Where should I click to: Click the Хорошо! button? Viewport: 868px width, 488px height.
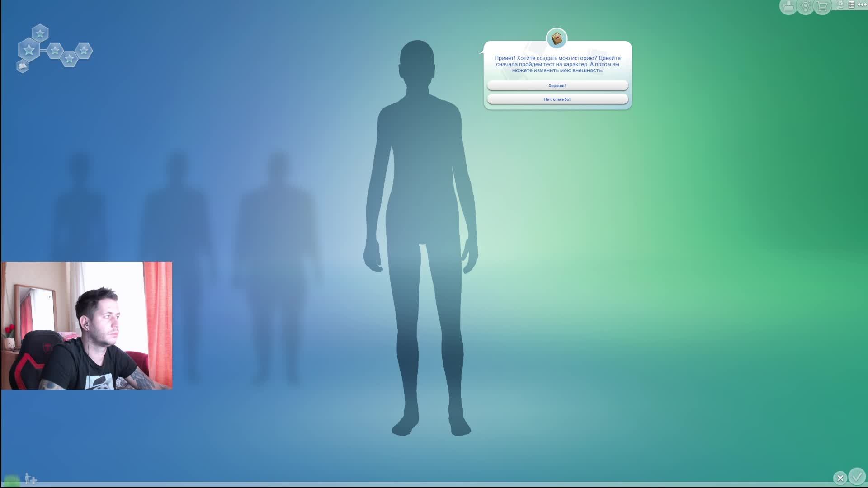(557, 85)
